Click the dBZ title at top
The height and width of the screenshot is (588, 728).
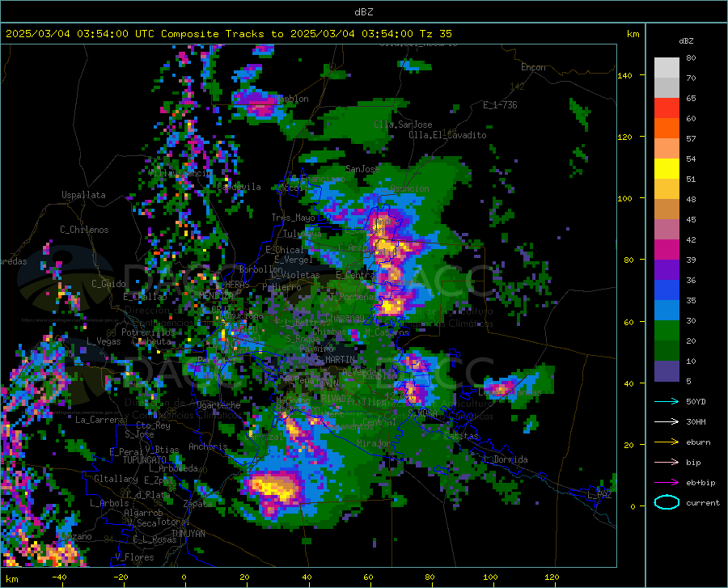coord(363,12)
